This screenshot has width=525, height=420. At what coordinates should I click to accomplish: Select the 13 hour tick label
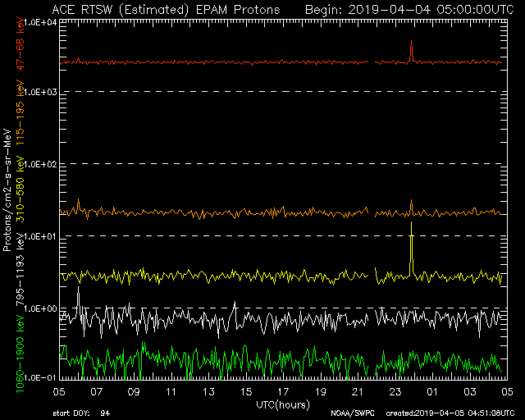tap(208, 393)
